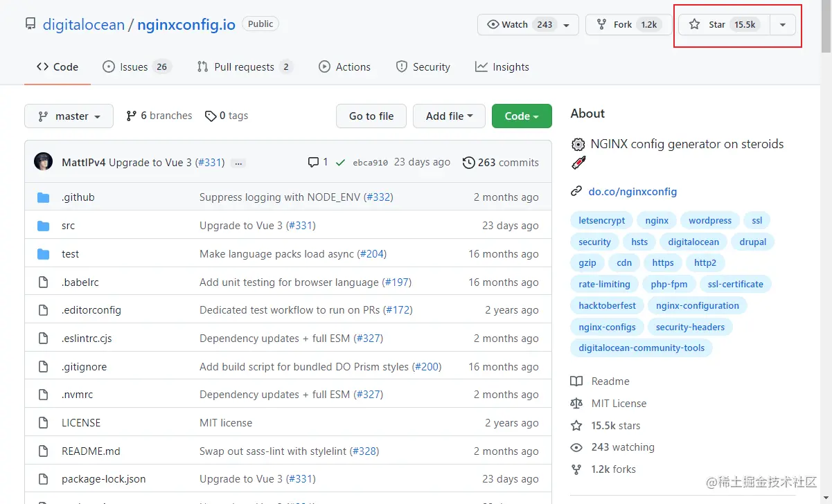
Task: Open the green Code dropdown button
Action: point(522,116)
